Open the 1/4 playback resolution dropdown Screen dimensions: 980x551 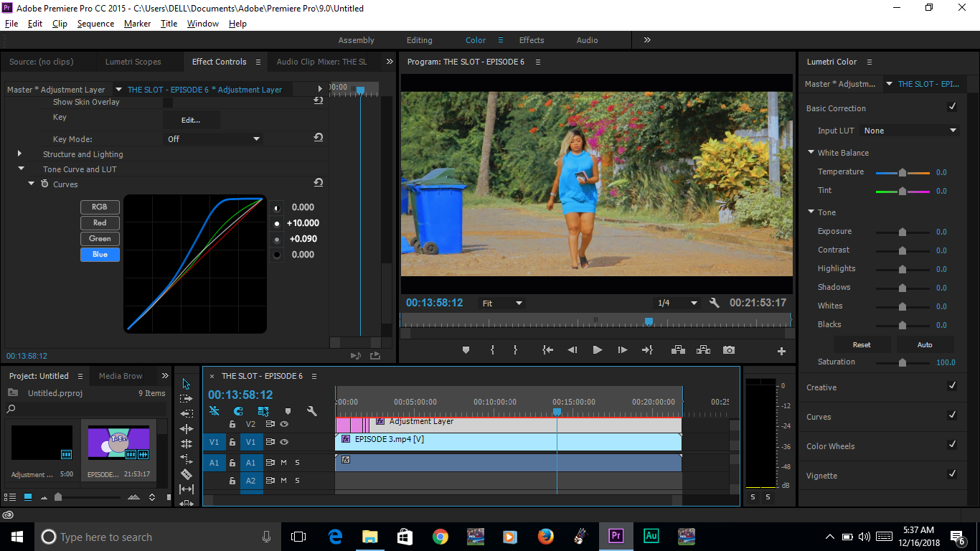click(x=677, y=303)
